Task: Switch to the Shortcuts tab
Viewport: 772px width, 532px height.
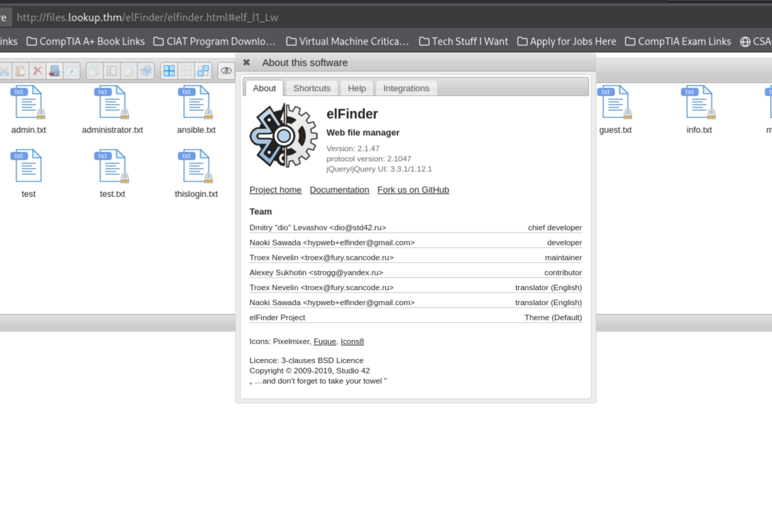Action: pyautogui.click(x=312, y=88)
